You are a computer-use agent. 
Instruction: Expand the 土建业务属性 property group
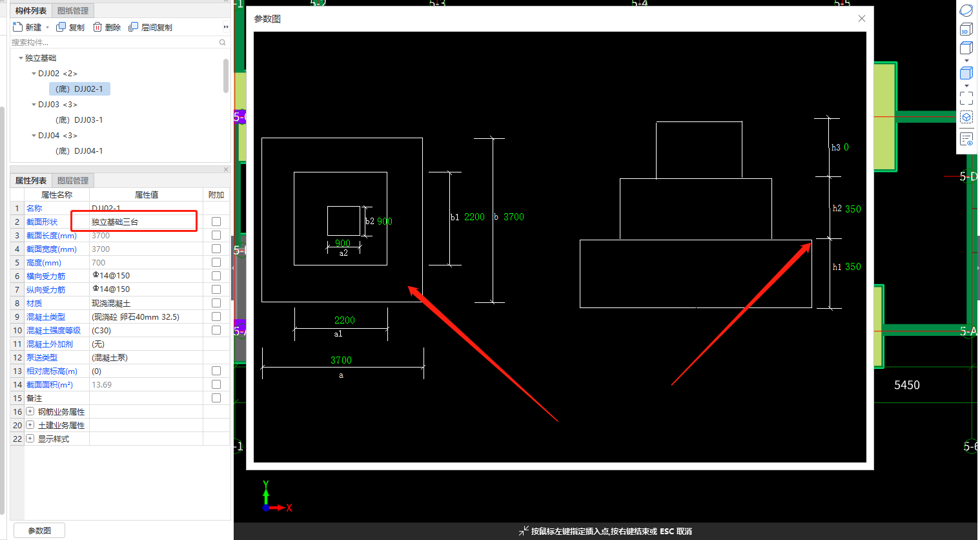30,425
